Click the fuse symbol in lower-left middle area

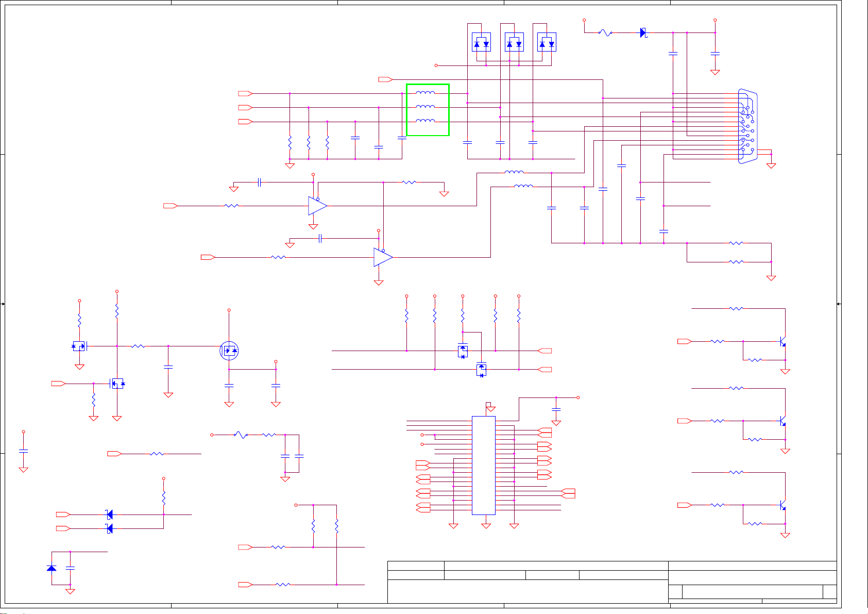(x=240, y=435)
